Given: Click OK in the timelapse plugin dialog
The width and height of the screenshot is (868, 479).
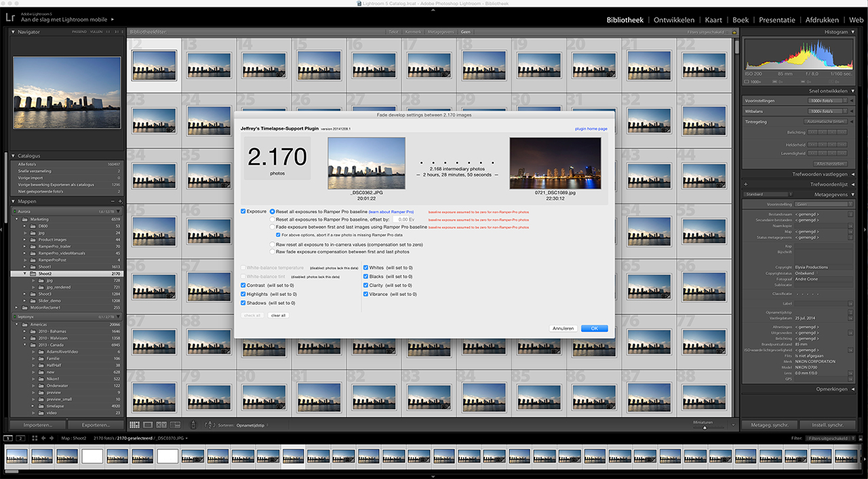Looking at the screenshot, I should (x=594, y=329).
